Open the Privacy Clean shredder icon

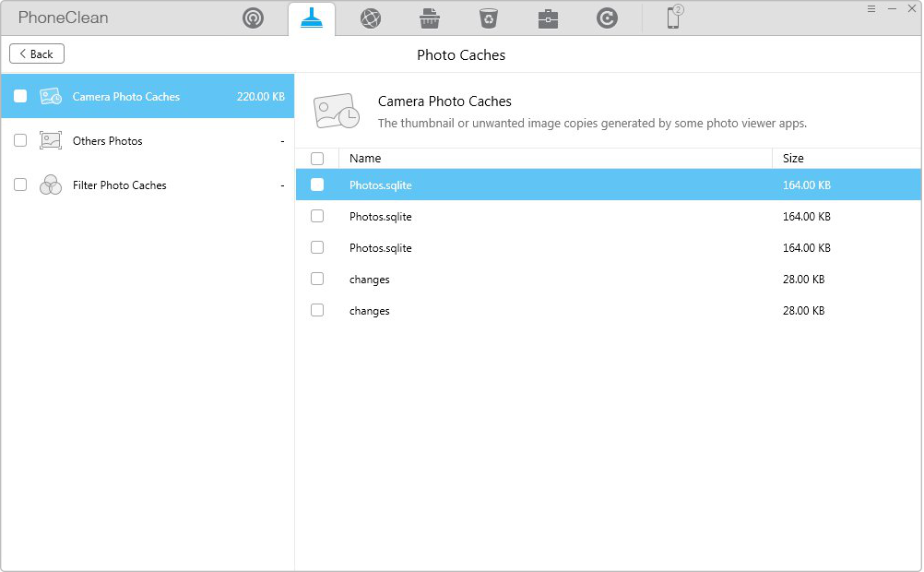coord(430,18)
